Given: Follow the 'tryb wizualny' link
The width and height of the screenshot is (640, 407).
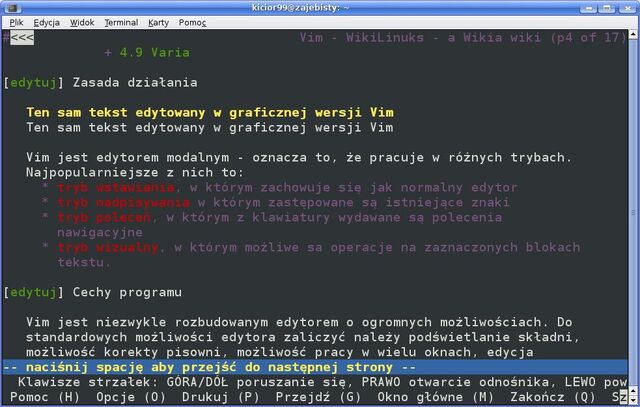Looking at the screenshot, I should click(x=108, y=247).
